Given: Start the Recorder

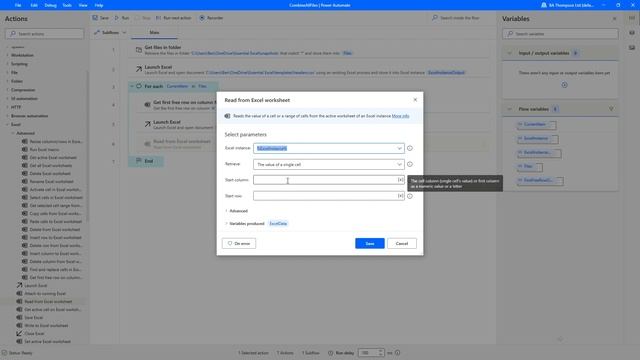Looking at the screenshot, I should tap(211, 18).
